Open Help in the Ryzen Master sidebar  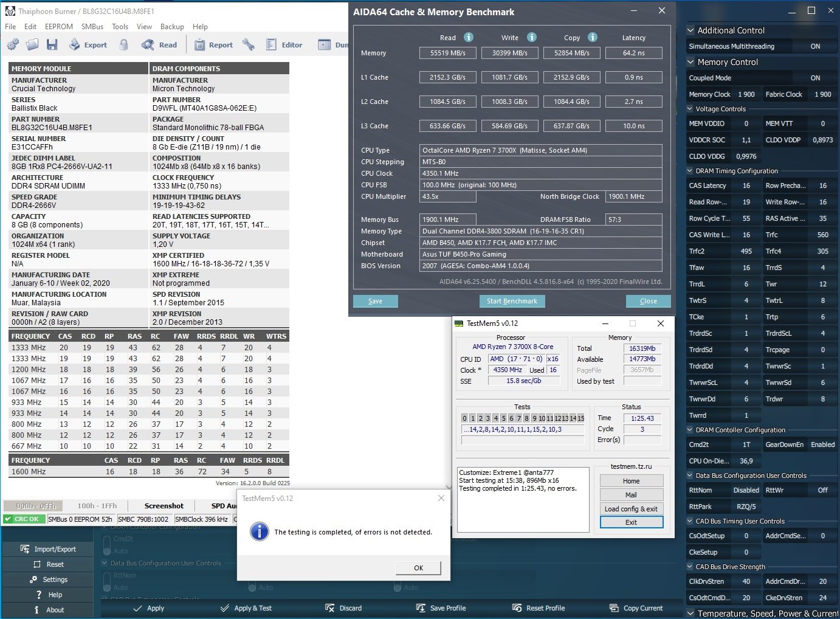[x=49, y=595]
